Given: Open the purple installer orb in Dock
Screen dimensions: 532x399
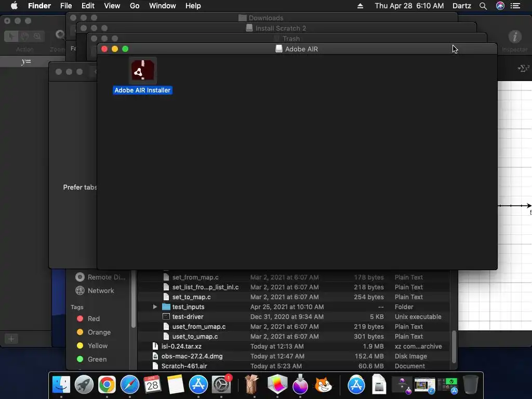Looking at the screenshot, I should tap(300, 385).
